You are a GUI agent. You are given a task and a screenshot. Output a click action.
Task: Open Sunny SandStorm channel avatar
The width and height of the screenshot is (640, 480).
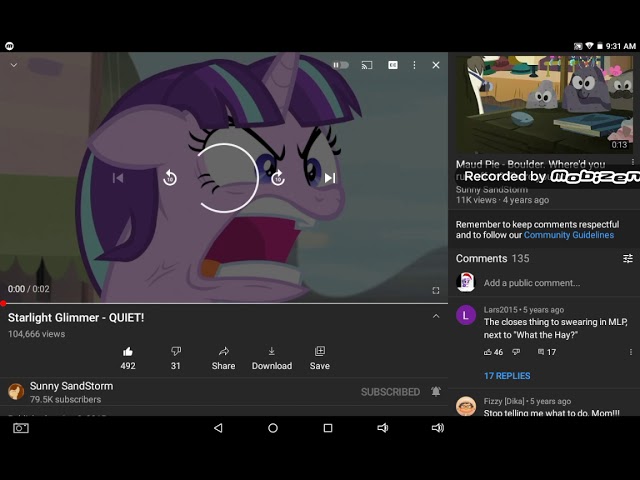coord(16,391)
